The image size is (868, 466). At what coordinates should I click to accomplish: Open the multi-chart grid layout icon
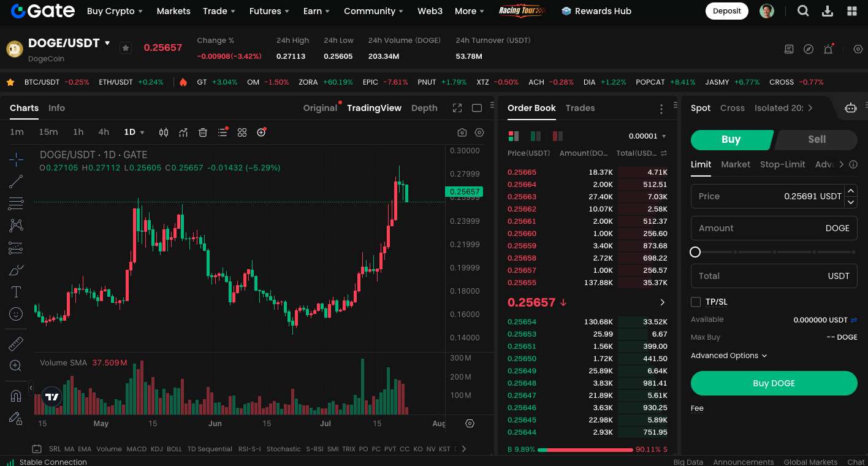(x=242, y=132)
